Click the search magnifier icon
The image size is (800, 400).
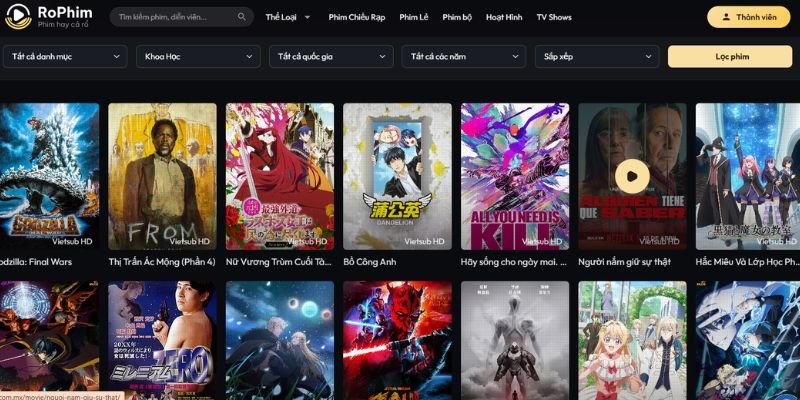241,17
